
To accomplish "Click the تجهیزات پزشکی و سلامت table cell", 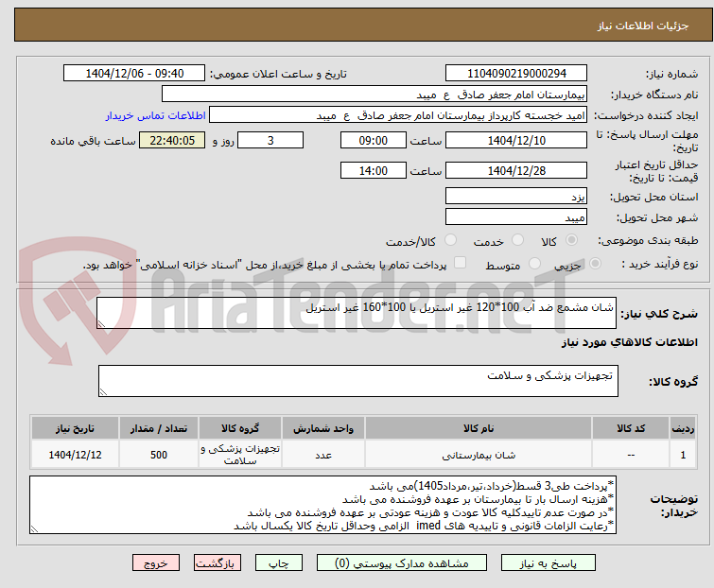I will (x=240, y=455).
